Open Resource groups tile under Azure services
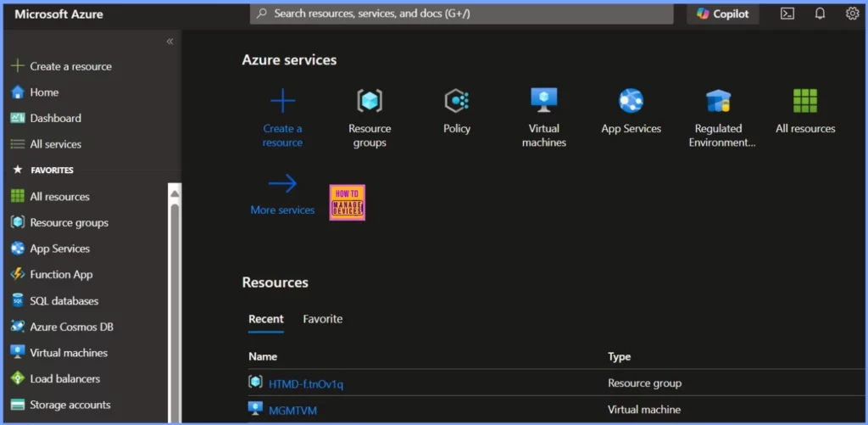 point(370,117)
